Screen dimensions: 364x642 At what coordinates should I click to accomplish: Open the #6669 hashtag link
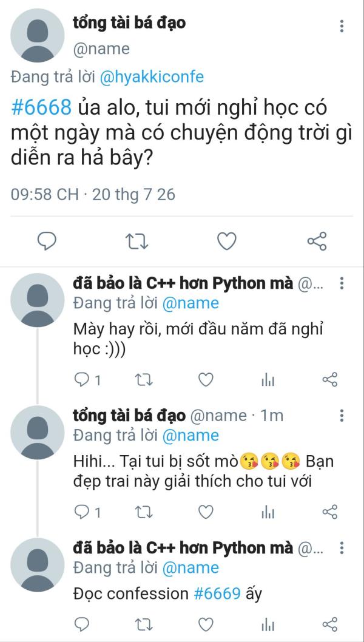pos(217,593)
